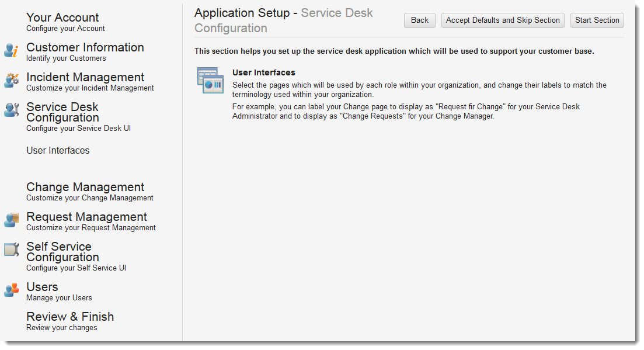Click the Customer Information sidebar icon
Image resolution: width=644 pixels, height=350 pixels.
[x=11, y=51]
